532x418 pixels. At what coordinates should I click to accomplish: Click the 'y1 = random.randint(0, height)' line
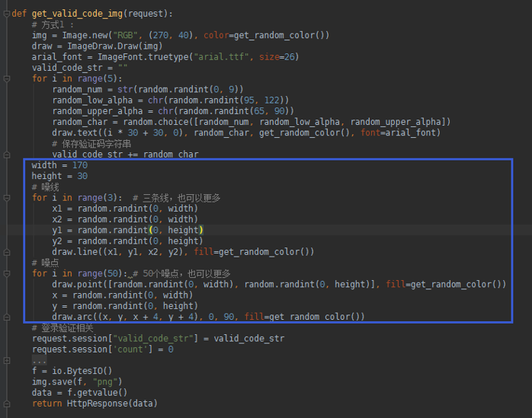click(x=127, y=230)
